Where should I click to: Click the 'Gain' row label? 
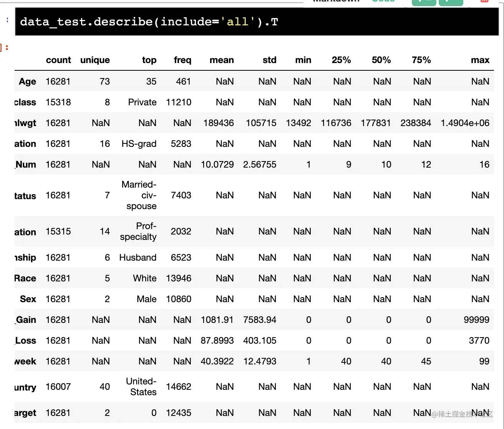pos(26,320)
